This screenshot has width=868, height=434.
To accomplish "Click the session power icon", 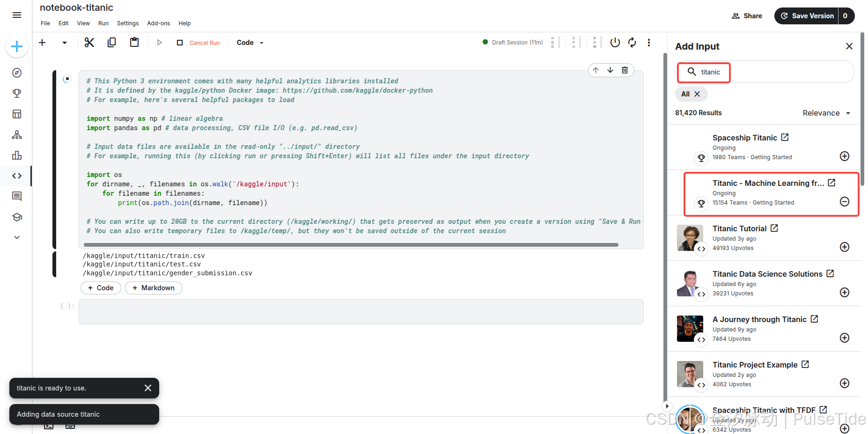I will (615, 43).
